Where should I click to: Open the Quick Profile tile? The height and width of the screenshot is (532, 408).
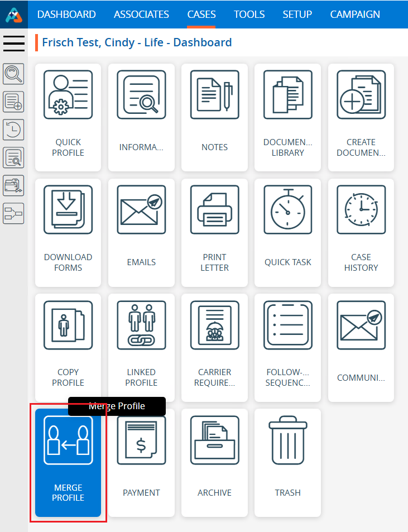point(68,117)
